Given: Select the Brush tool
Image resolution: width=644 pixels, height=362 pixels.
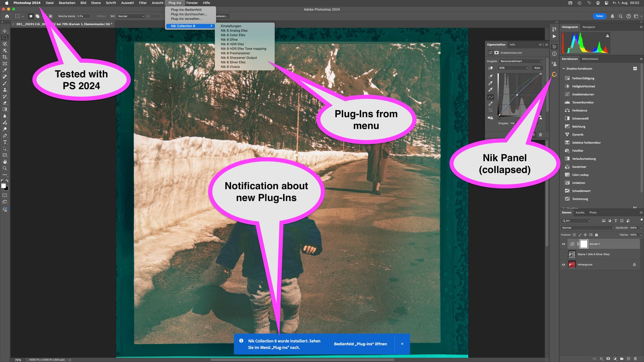Looking at the screenshot, I should coord(5,83).
